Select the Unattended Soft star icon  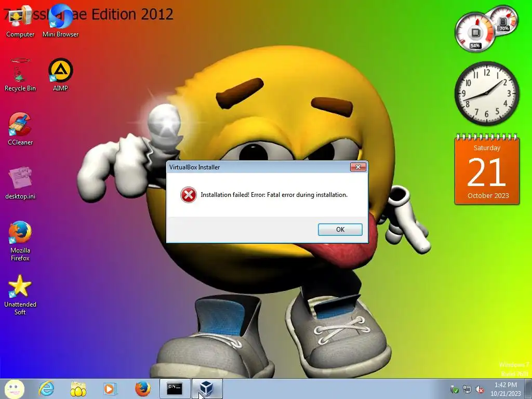20,295
